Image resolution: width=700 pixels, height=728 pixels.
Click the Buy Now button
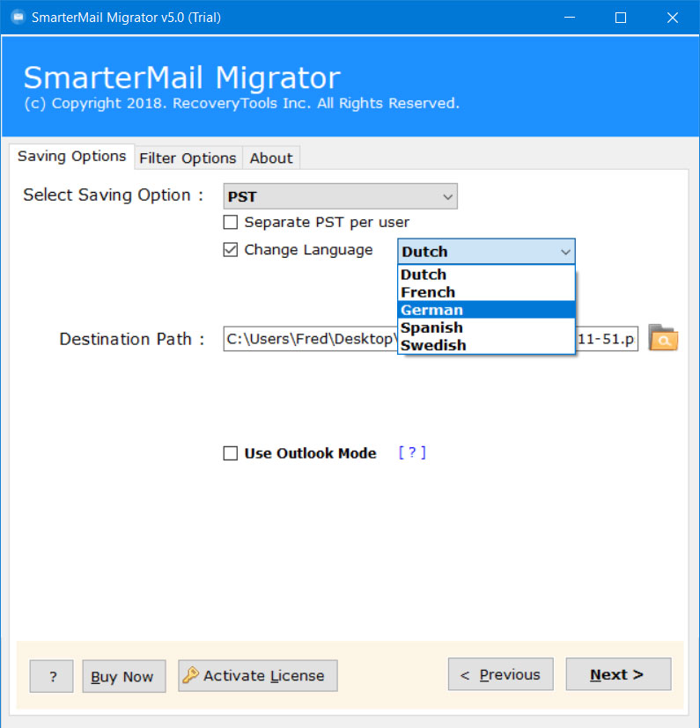tap(124, 676)
